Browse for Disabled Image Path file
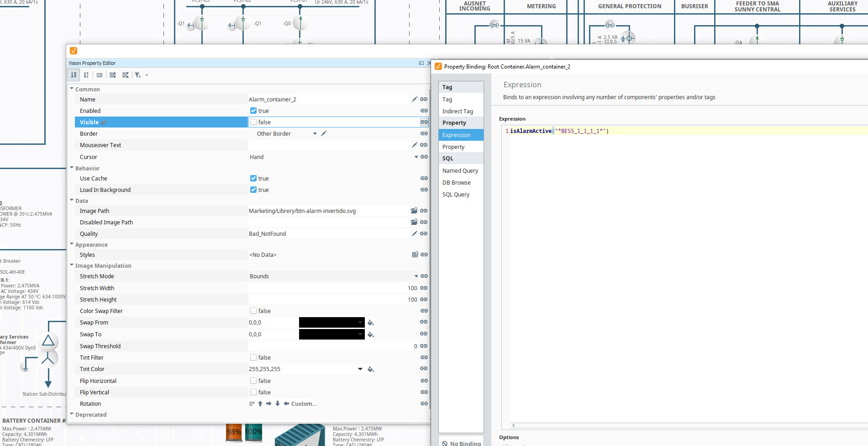The height and width of the screenshot is (446, 868). click(414, 222)
